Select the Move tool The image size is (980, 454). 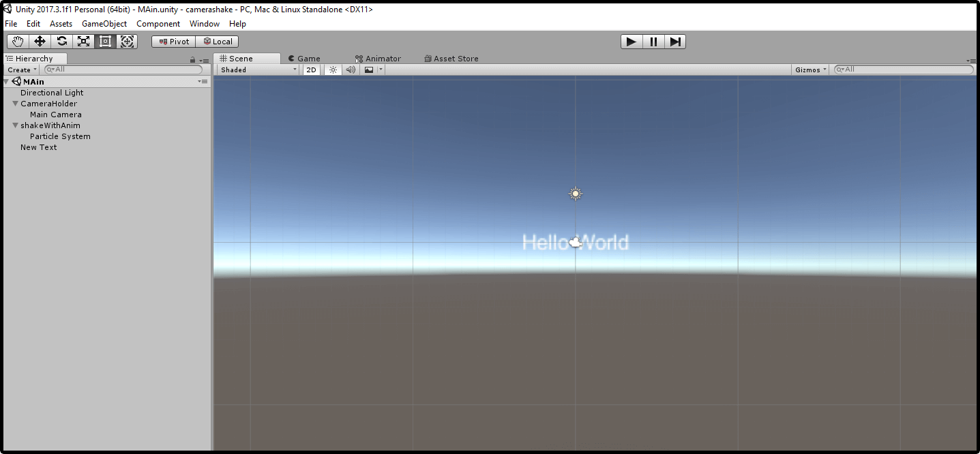point(39,41)
